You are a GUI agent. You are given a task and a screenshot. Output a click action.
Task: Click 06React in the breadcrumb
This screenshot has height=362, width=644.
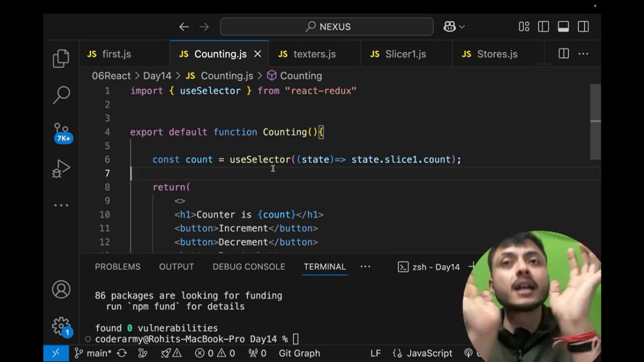pyautogui.click(x=111, y=76)
